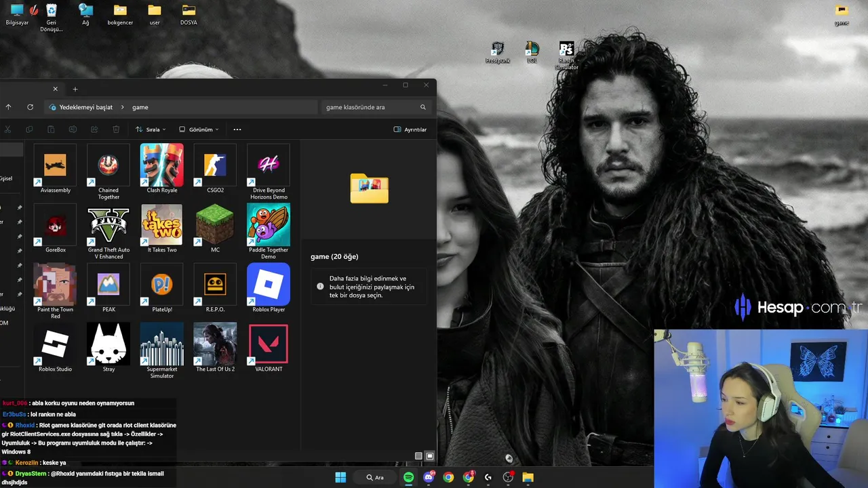868x488 pixels.
Task: Go up one folder level in Explorer
Action: tap(9, 107)
